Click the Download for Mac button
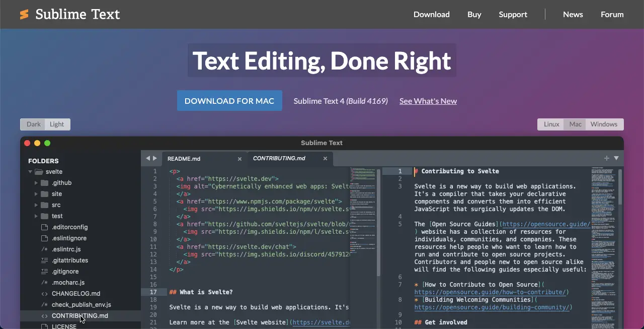This screenshot has height=329, width=644. (x=229, y=101)
